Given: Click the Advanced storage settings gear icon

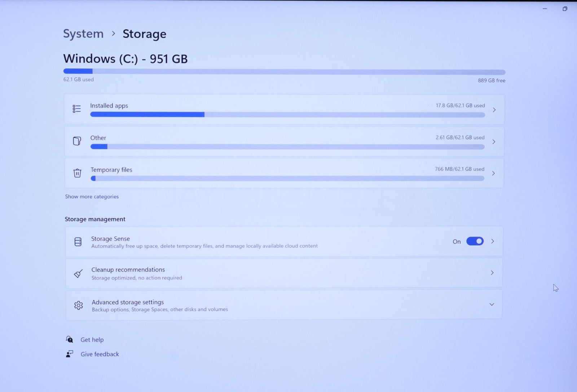Looking at the screenshot, I should click(78, 306).
